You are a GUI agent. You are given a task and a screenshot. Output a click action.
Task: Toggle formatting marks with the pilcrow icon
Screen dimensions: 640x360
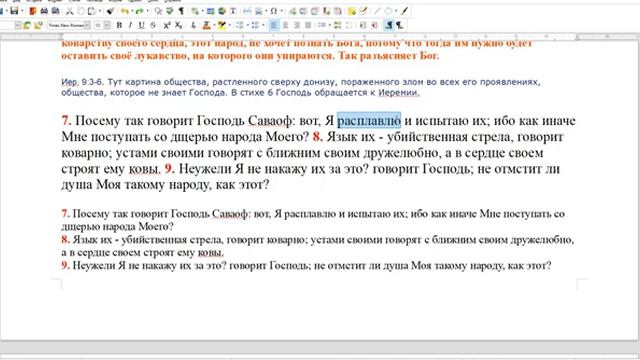click(x=181, y=11)
